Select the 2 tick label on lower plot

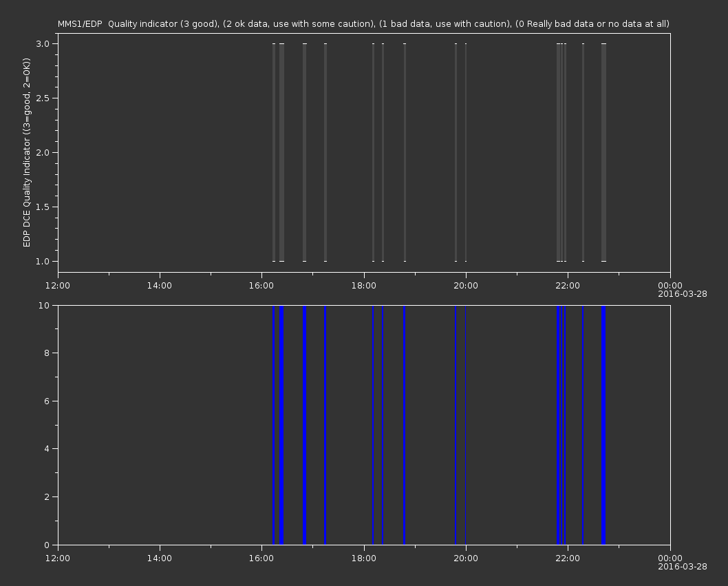[47, 497]
